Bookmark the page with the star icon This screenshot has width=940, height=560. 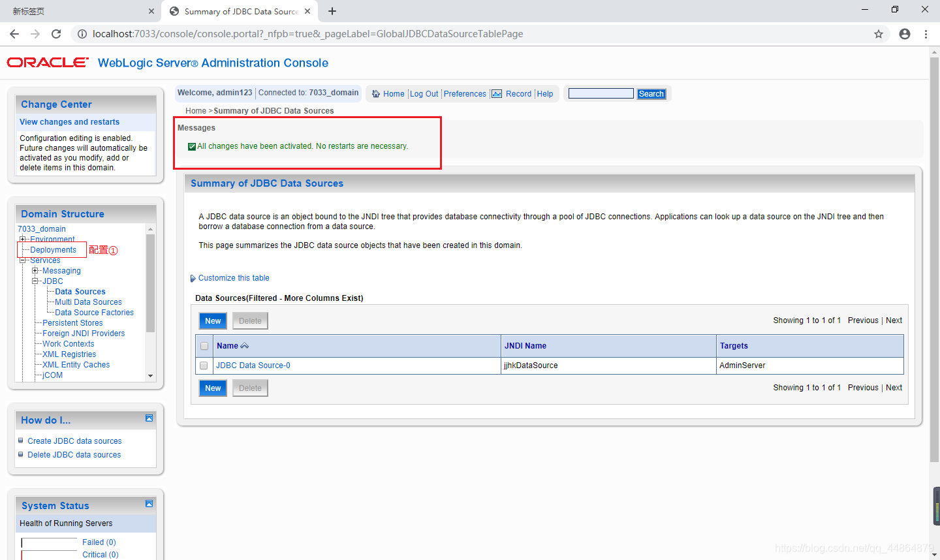879,34
